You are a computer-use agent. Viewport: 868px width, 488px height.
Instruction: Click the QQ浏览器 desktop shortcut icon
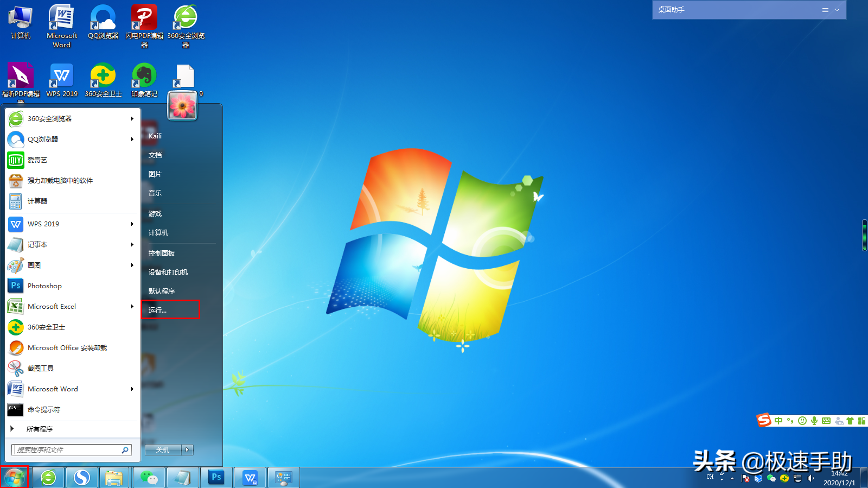[103, 23]
